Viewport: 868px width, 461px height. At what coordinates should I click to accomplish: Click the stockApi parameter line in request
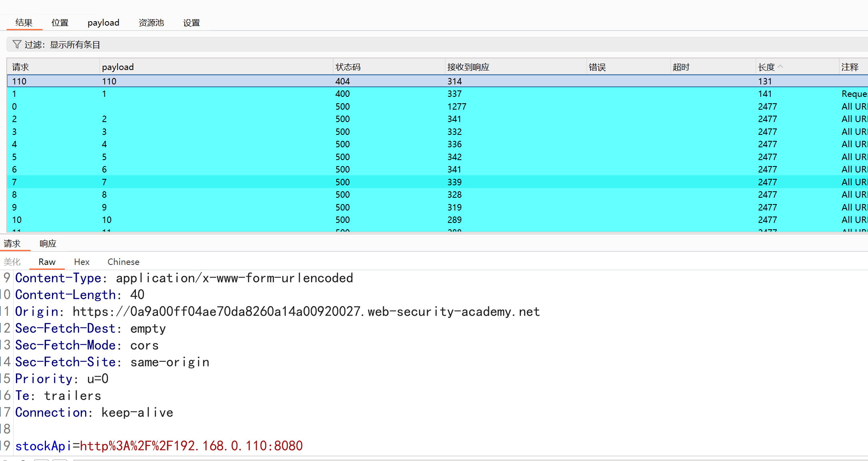159,446
